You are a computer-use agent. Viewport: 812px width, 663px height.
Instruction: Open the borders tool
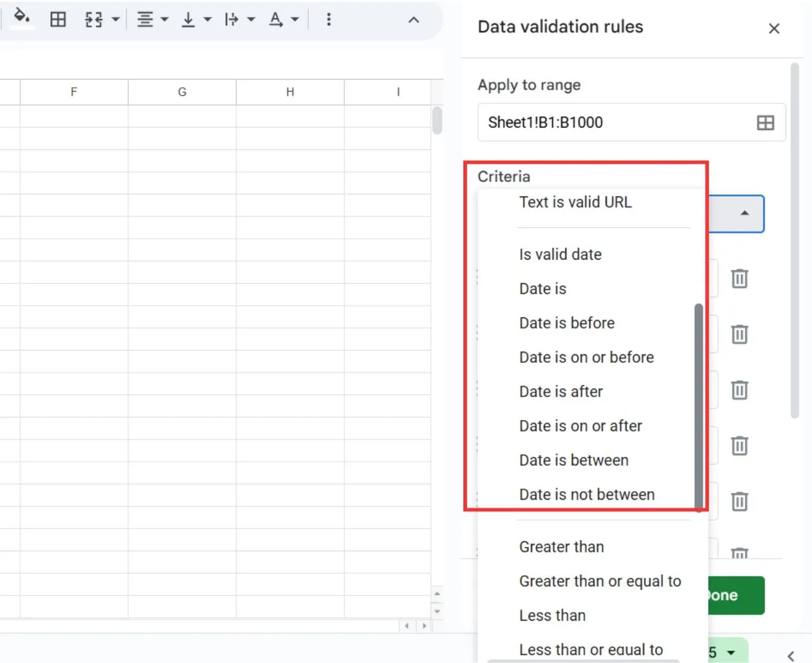pyautogui.click(x=58, y=20)
